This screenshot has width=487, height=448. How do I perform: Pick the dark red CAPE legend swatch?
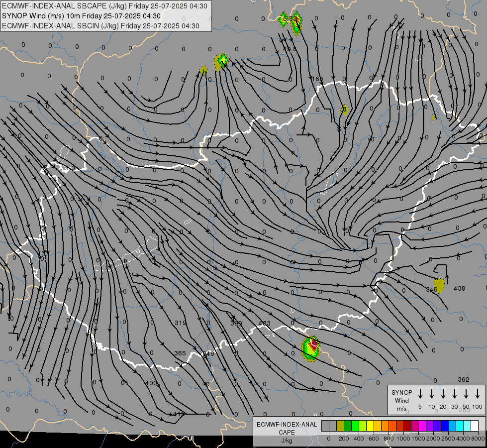click(407, 426)
